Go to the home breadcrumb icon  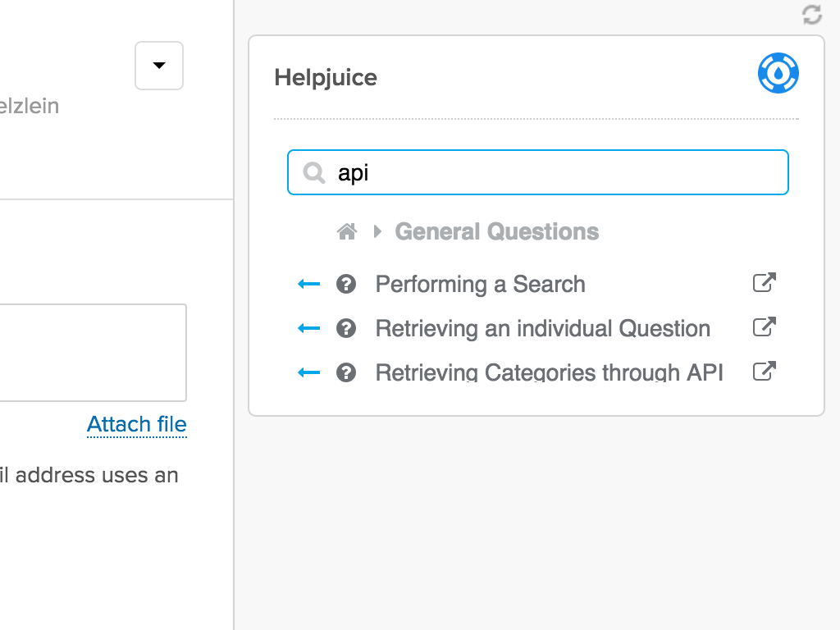coord(347,232)
